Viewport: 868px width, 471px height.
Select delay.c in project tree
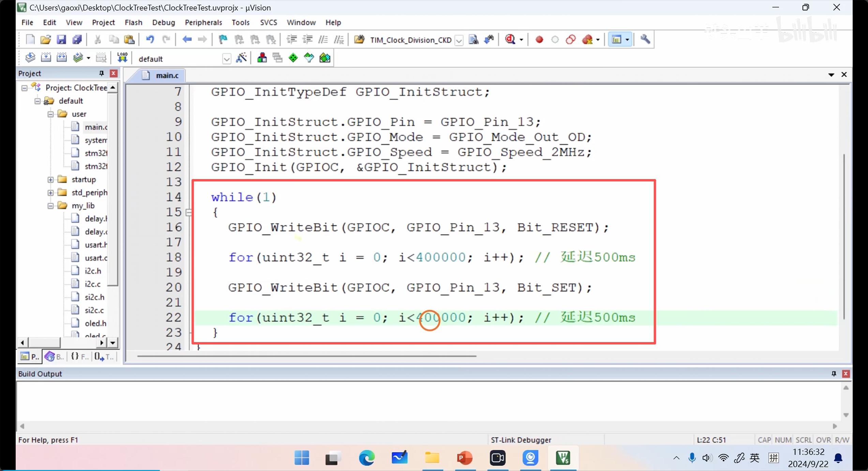[95, 232]
